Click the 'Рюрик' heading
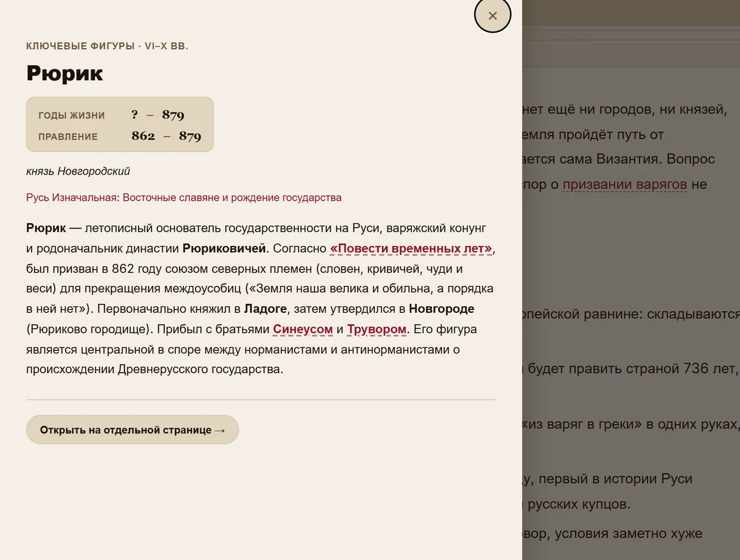Image resolution: width=740 pixels, height=560 pixels. click(64, 73)
